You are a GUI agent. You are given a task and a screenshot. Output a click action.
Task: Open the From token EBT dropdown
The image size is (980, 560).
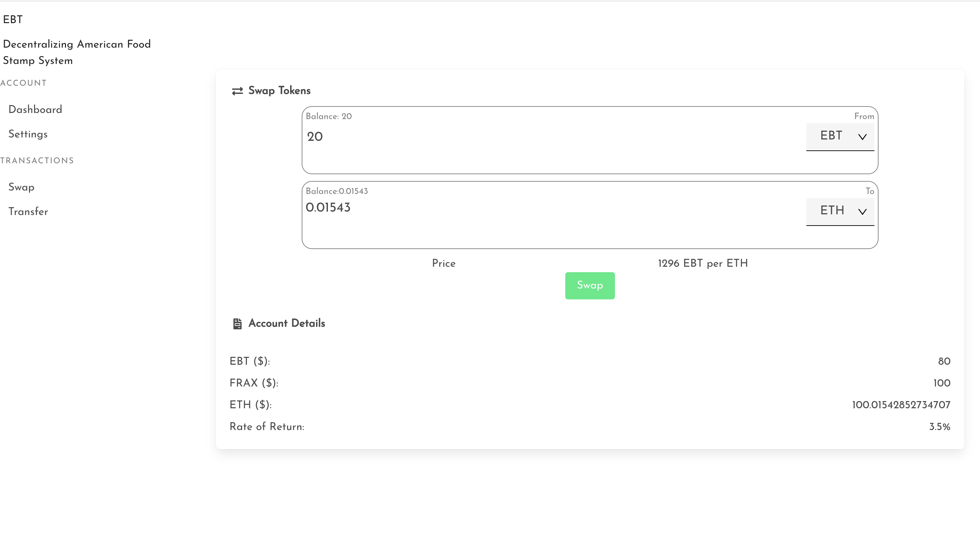click(840, 136)
